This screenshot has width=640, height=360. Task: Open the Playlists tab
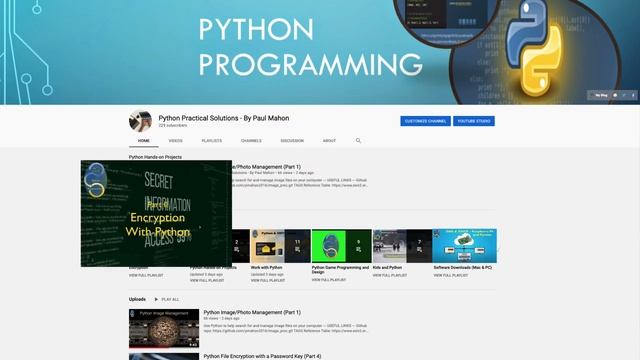click(211, 140)
